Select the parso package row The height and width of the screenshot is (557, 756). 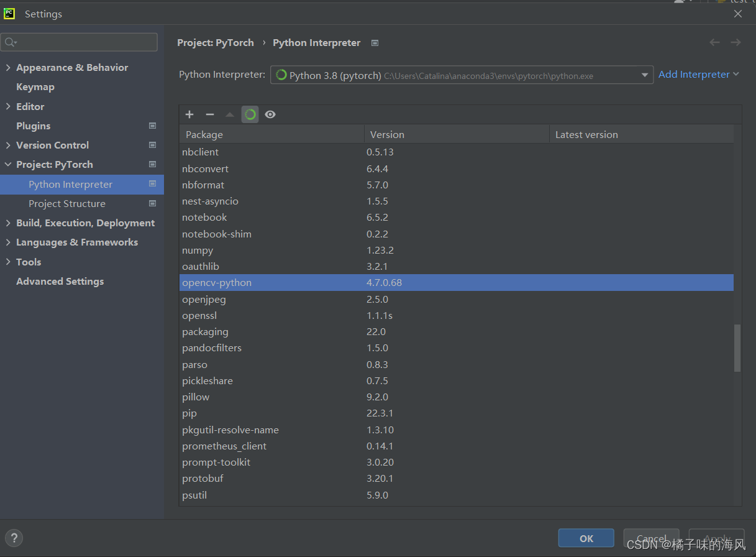pos(457,364)
